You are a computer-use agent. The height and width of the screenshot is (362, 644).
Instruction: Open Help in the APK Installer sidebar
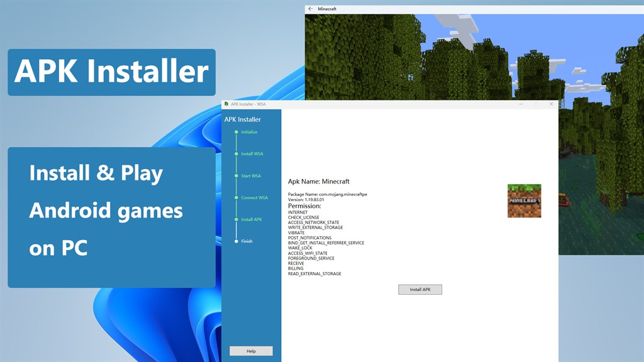[x=251, y=351]
